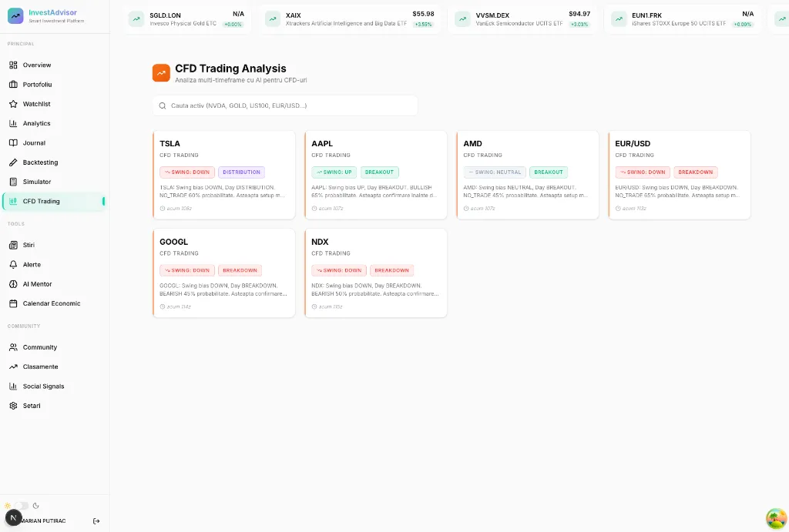The width and height of the screenshot is (789, 532).
Task: Click the logout icon beside Marian Putirac
Action: coord(96,521)
